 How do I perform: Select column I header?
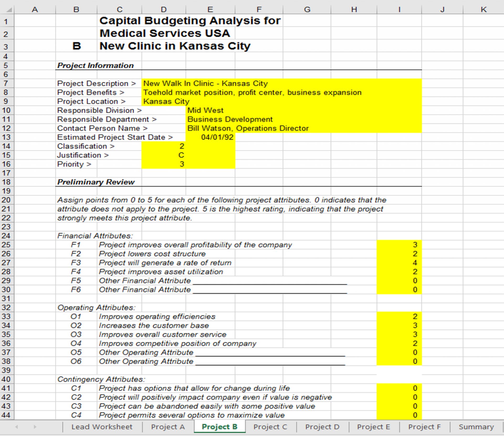(399, 9)
